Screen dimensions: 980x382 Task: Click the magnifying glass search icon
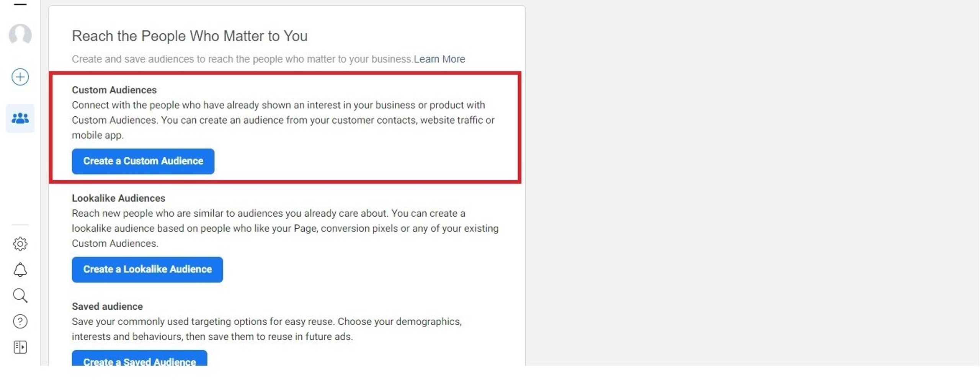coord(20,295)
